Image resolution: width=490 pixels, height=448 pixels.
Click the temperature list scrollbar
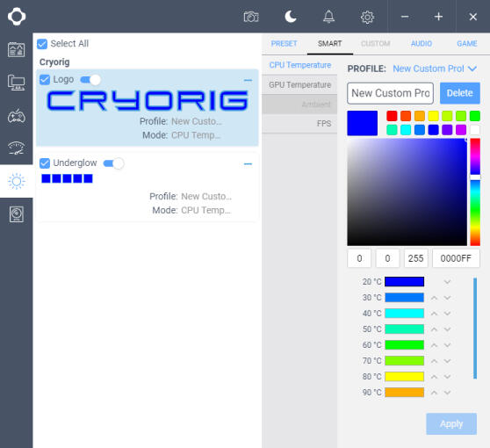(x=475, y=329)
